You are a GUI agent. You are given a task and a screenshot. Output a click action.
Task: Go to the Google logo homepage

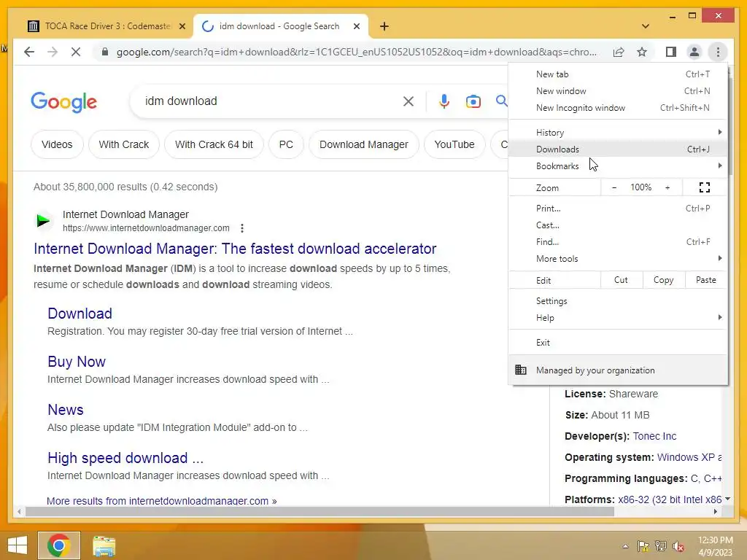(x=64, y=102)
